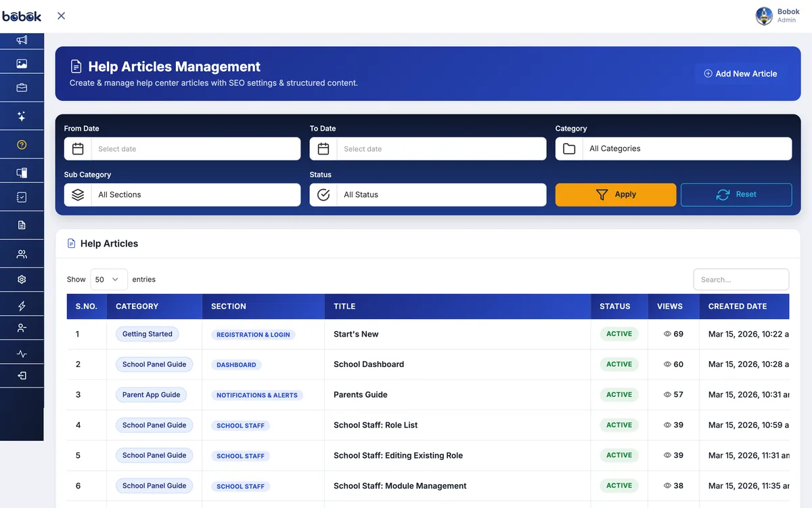The image size is (812, 508).
Task: Sort by the S.NO. column header
Action: 87,306
